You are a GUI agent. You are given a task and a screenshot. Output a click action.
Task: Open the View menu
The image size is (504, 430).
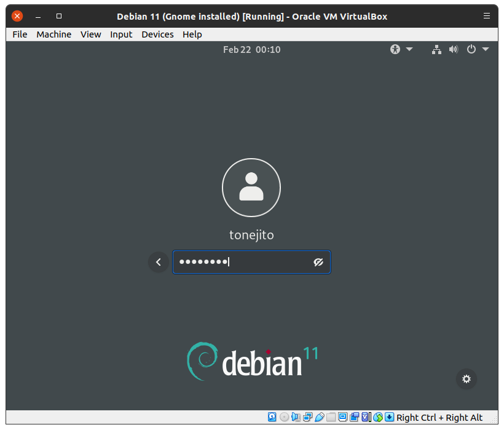click(x=90, y=34)
